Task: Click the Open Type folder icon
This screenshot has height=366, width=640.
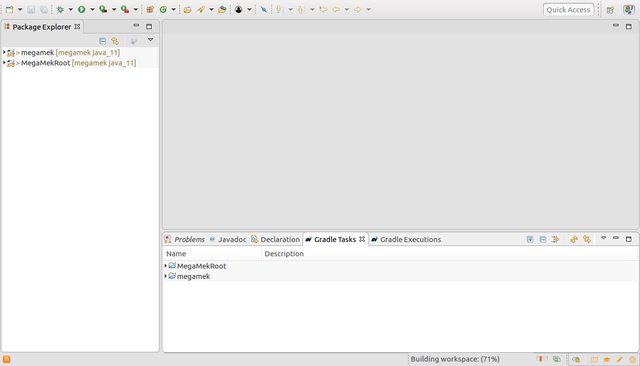Action: pyautogui.click(x=187, y=9)
